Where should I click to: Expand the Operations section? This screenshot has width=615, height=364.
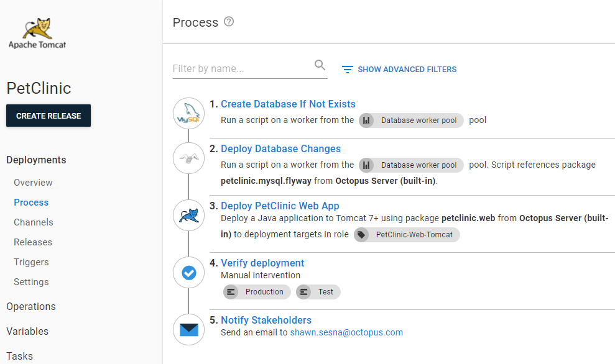31,306
